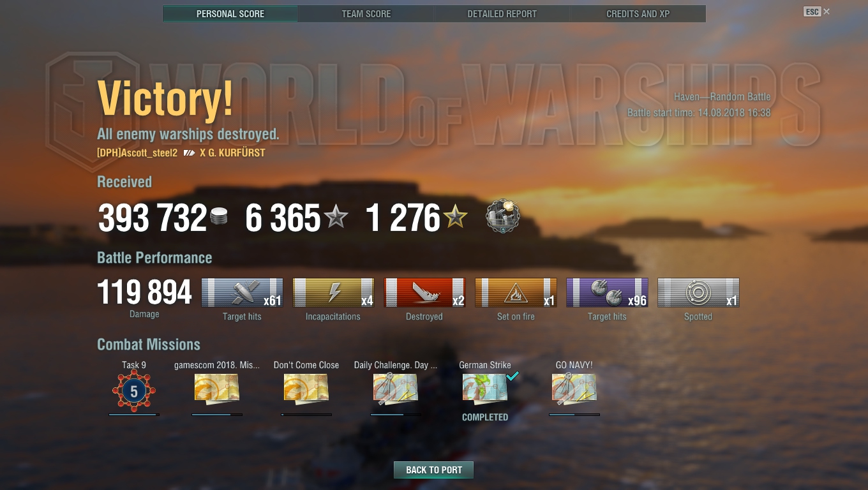Click the ESC close button
Image resolution: width=868 pixels, height=490 pixels.
click(x=817, y=11)
